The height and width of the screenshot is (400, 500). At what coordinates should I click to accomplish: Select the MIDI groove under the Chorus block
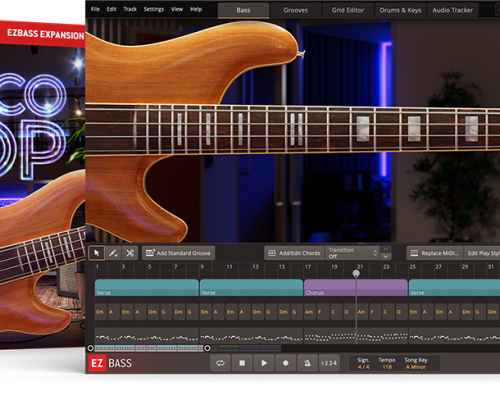tap(356, 336)
